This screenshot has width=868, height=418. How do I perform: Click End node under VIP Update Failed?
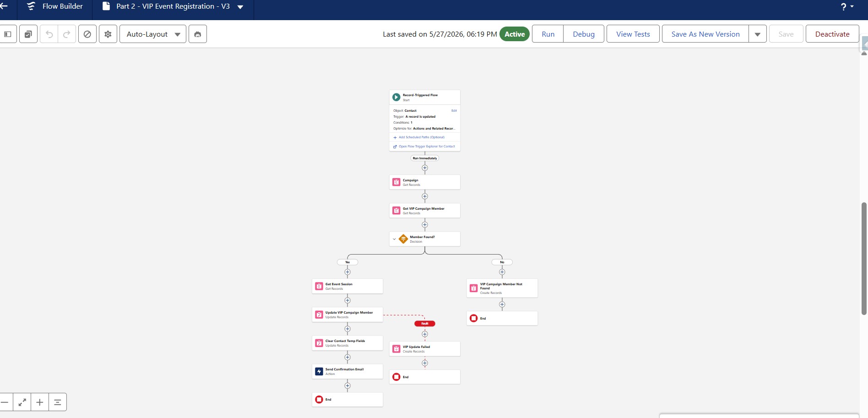pyautogui.click(x=425, y=377)
